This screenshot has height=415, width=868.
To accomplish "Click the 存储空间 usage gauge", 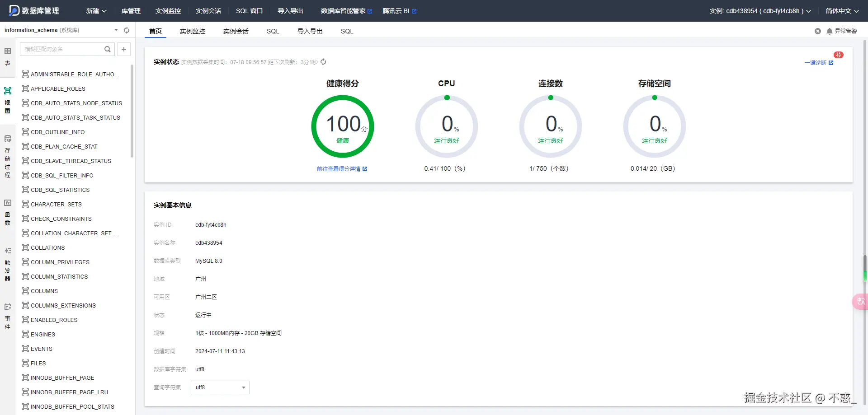I will click(x=655, y=126).
